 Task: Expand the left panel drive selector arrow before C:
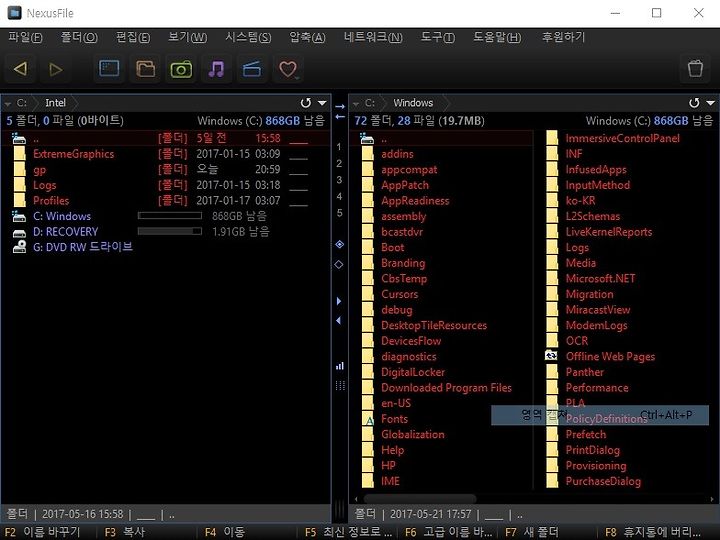(8, 104)
